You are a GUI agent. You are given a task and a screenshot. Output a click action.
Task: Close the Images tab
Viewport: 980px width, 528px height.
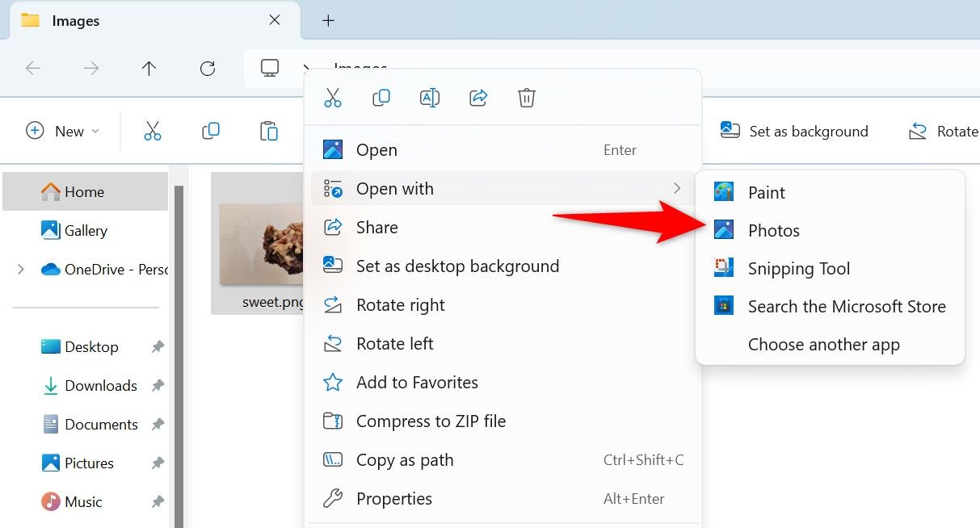point(275,20)
